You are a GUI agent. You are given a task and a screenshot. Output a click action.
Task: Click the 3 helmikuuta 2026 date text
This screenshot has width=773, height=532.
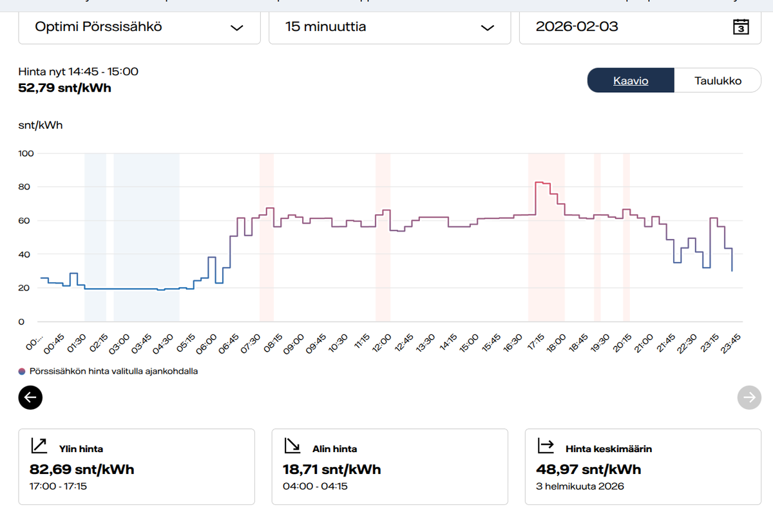[x=580, y=486]
